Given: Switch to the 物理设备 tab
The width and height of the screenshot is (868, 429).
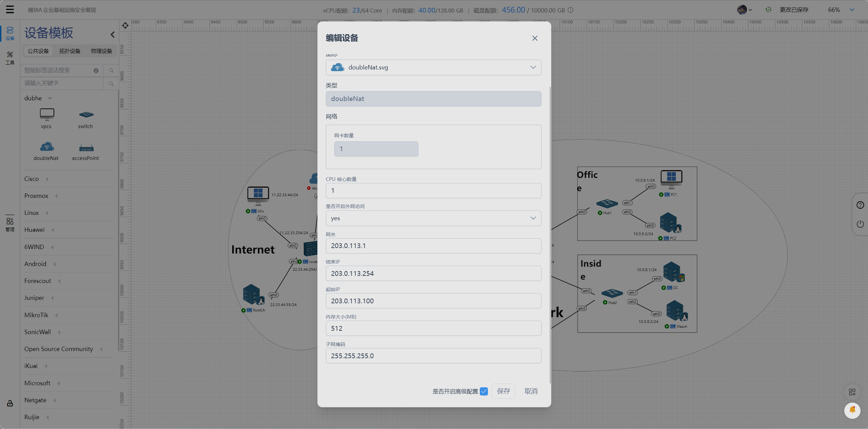Looking at the screenshot, I should [101, 51].
